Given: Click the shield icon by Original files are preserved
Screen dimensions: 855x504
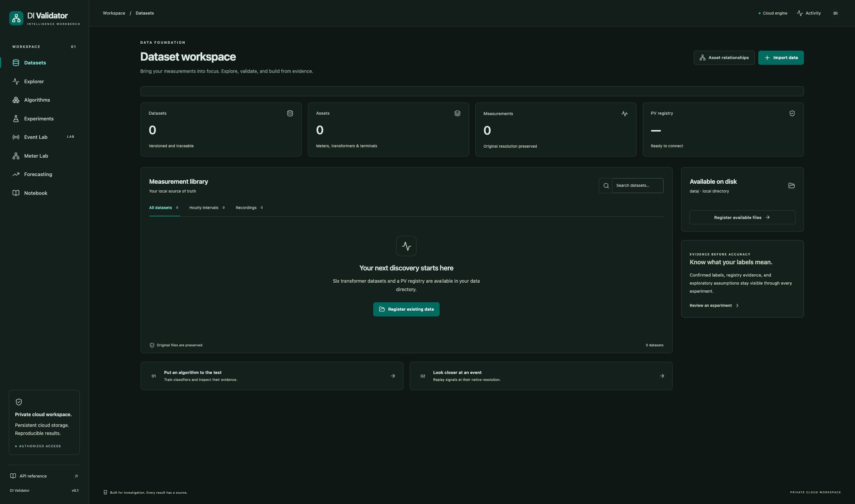Looking at the screenshot, I should point(152,345).
